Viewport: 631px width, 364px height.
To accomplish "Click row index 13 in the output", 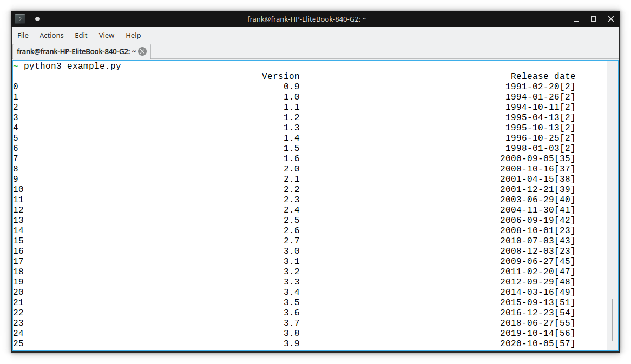I will click(18, 220).
